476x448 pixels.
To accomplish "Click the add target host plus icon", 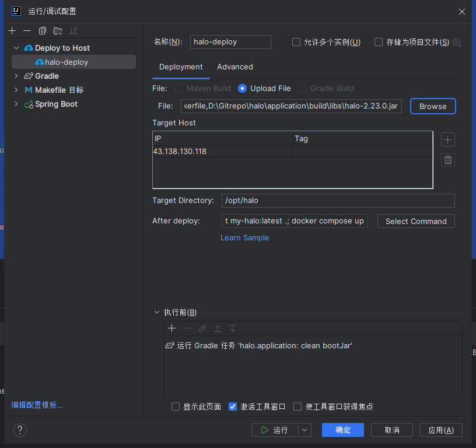I will (x=447, y=139).
